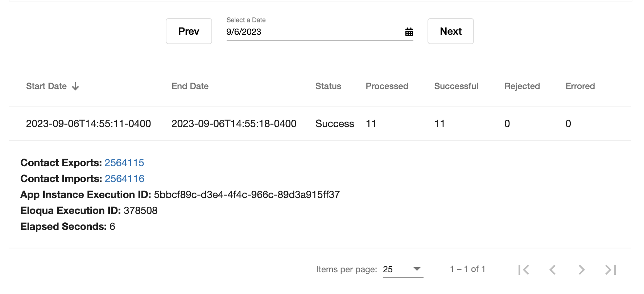Select the 25 items per page value
Image resolution: width=644 pixels, height=294 pixels.
388,269
